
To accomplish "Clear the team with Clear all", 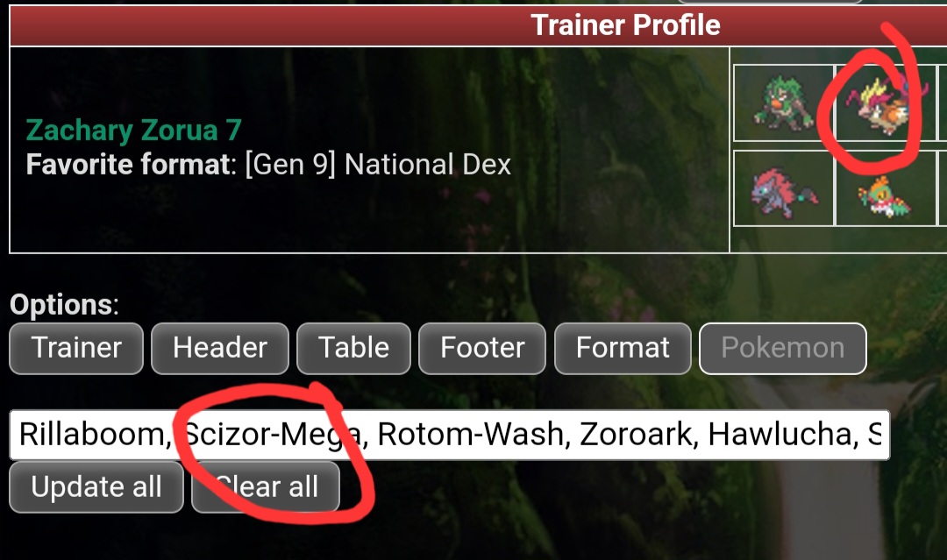I will (266, 487).
